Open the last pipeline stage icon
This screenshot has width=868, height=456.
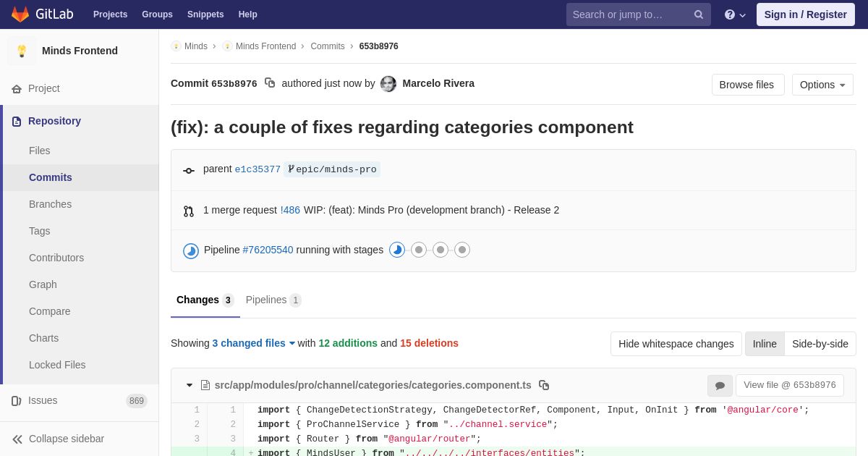[x=462, y=250]
